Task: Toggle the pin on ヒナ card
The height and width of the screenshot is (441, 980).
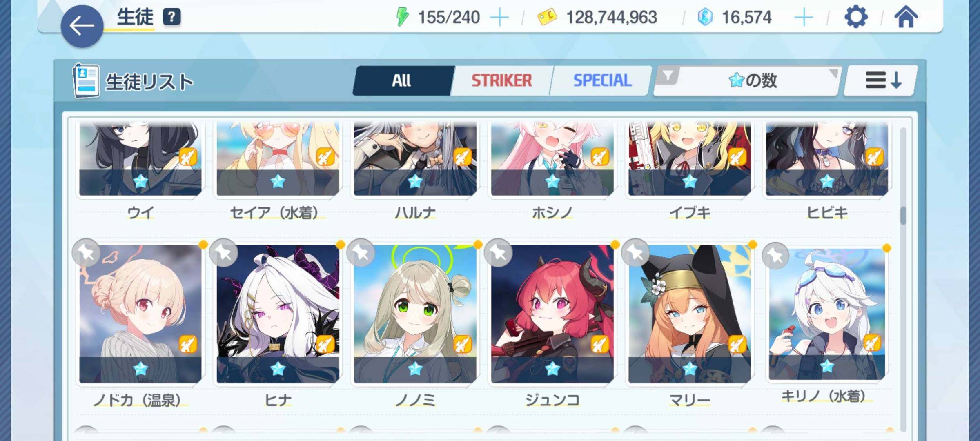Action: [223, 253]
